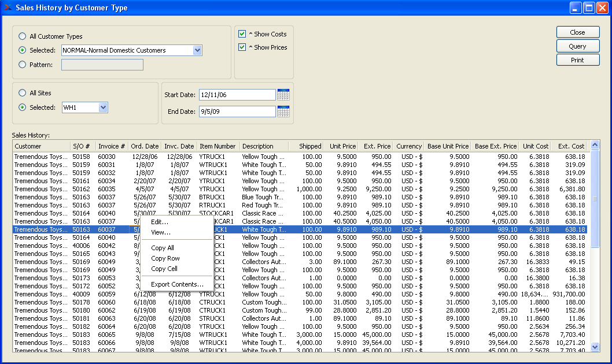Open the Start Date calendar picker
Screen dimensions: 612x364
(x=283, y=95)
